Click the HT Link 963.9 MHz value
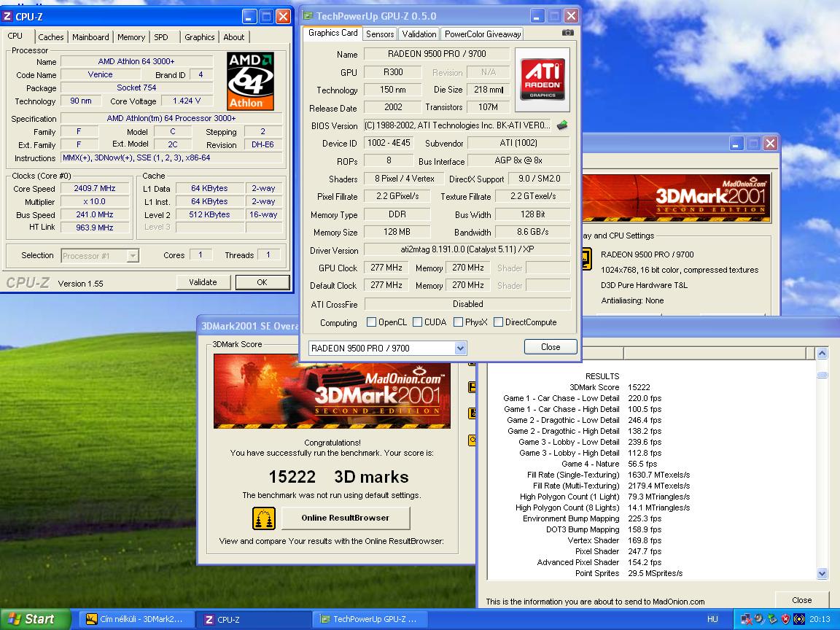840x630 pixels. tap(95, 227)
